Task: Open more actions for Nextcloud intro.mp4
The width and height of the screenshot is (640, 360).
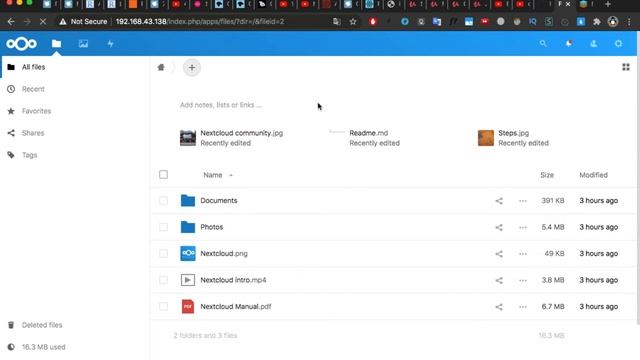Action: tap(523, 280)
